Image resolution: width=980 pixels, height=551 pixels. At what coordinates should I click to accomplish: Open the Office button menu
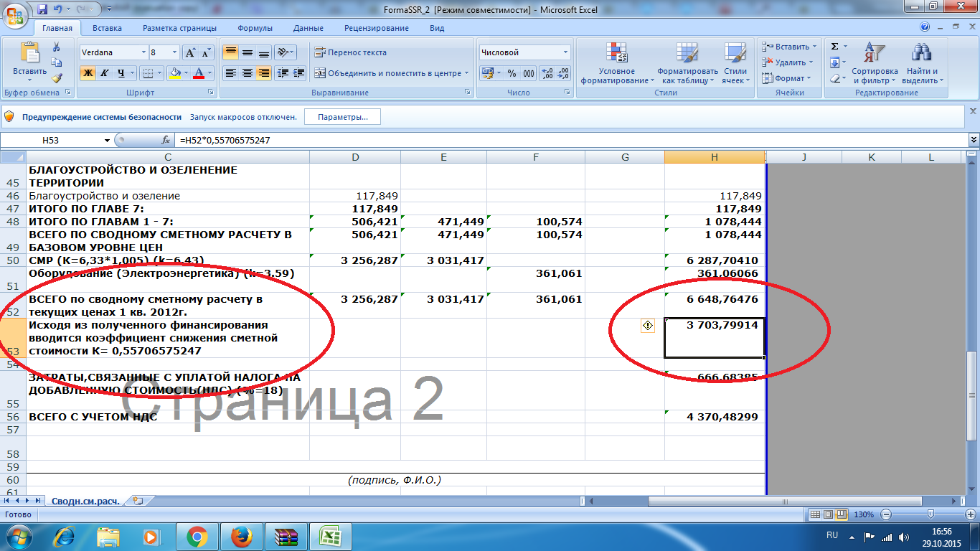click(x=15, y=17)
